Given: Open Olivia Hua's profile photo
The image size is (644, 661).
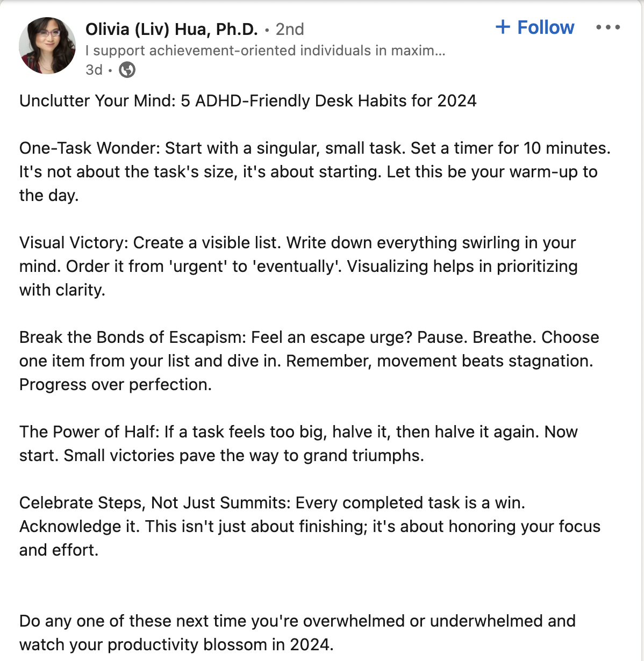Looking at the screenshot, I should click(x=47, y=46).
